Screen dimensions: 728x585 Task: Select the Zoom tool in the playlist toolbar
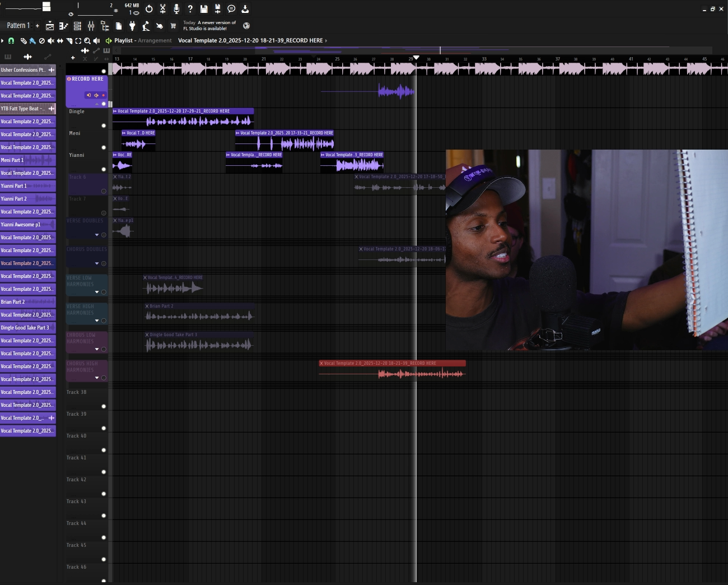point(87,41)
